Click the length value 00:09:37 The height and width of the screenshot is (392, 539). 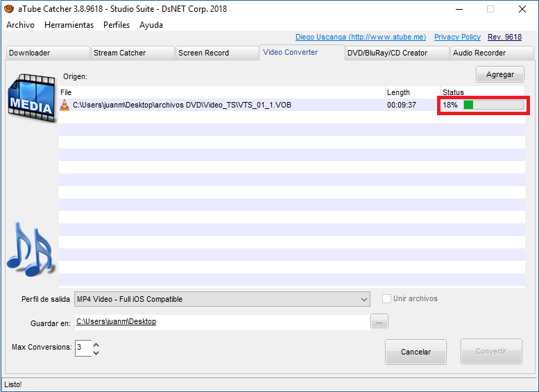pyautogui.click(x=401, y=105)
